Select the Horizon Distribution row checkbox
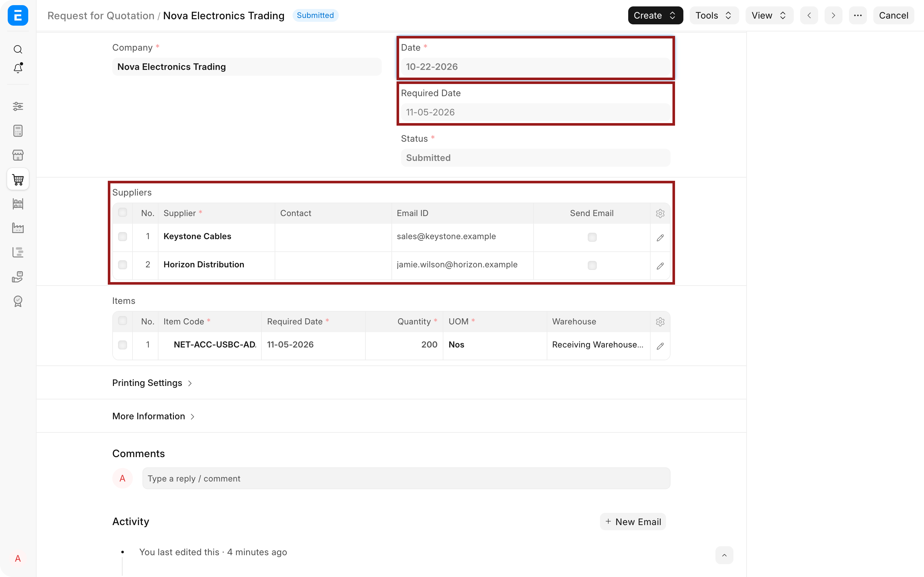924x577 pixels. (123, 264)
